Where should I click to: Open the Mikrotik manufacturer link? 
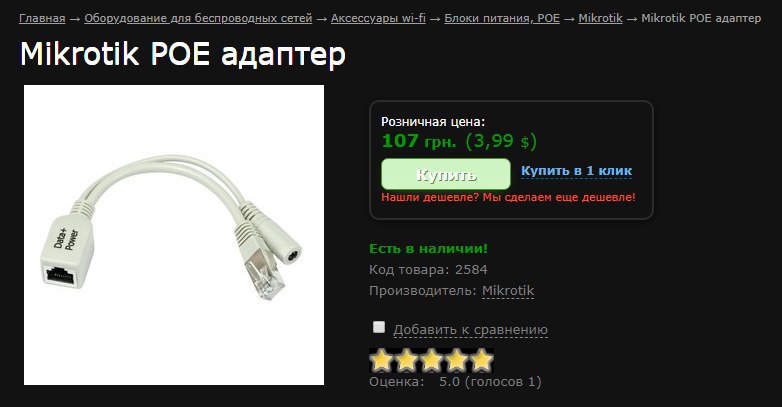tap(508, 291)
